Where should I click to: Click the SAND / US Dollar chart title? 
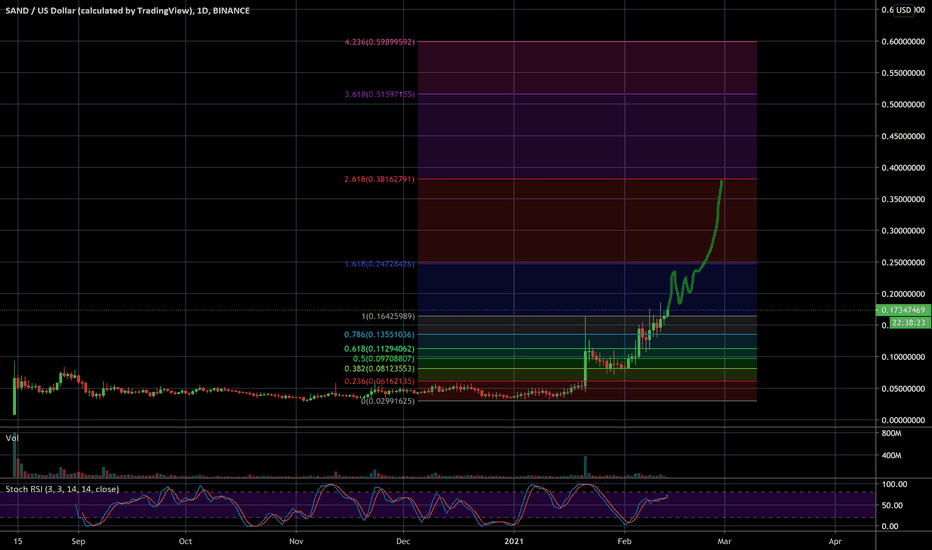tap(127, 11)
